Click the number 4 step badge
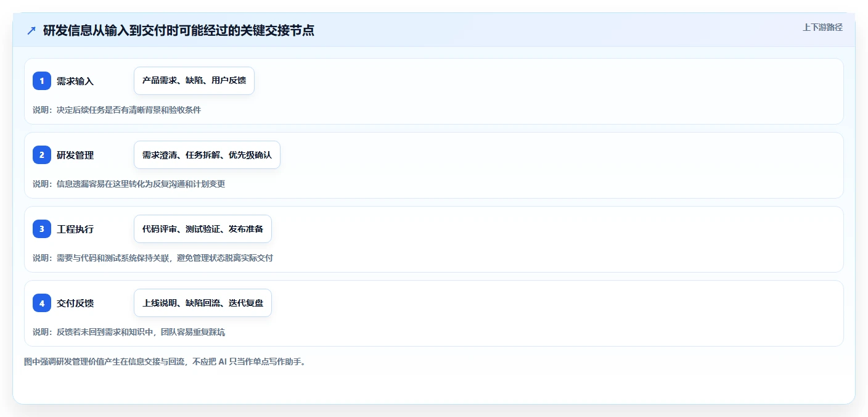Viewport: 868px width, 417px height. (42, 303)
